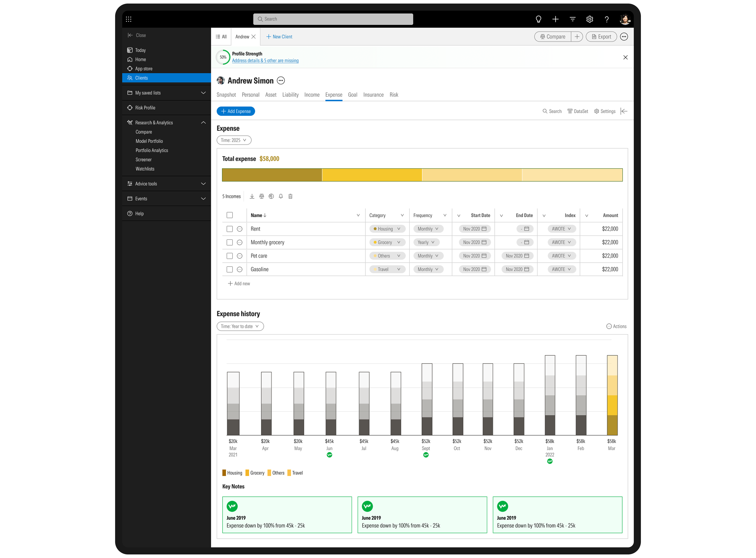Open the Insurance tab

[373, 95]
